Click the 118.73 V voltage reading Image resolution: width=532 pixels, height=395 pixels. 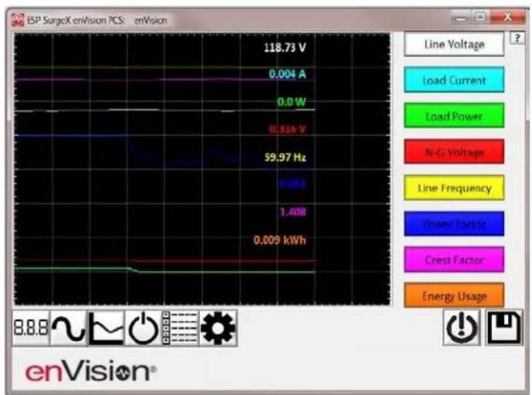pos(285,47)
